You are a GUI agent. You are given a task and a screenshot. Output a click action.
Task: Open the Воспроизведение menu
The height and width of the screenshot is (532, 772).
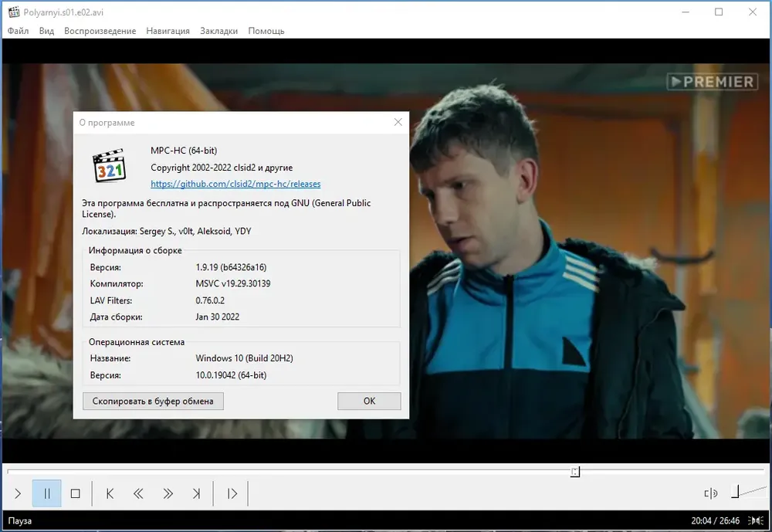pyautogui.click(x=100, y=31)
